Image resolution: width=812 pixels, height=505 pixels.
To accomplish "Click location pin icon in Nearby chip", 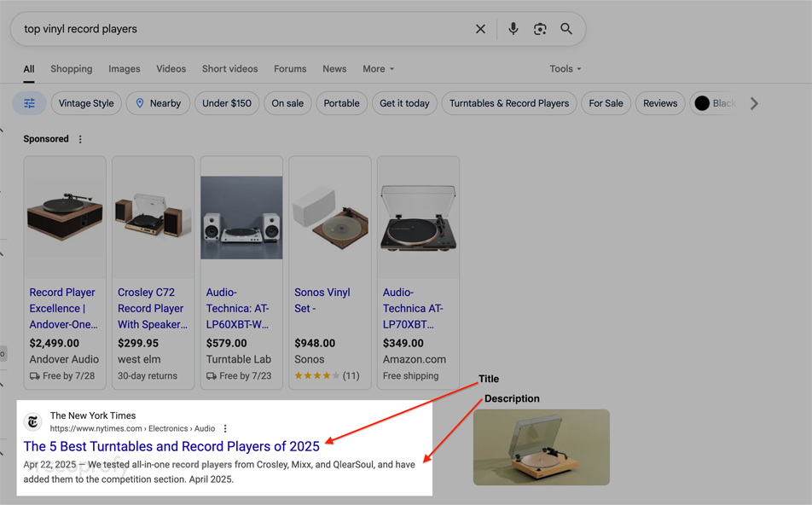I will pyautogui.click(x=140, y=103).
